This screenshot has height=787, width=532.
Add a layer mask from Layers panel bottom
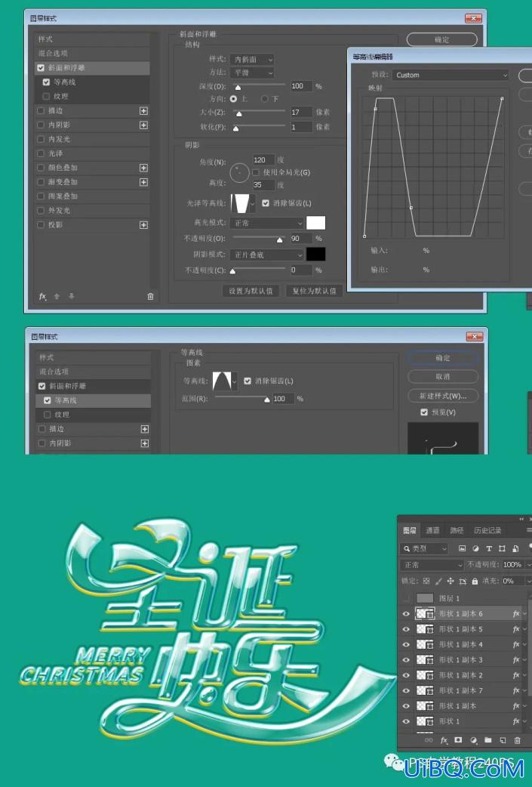[x=458, y=740]
